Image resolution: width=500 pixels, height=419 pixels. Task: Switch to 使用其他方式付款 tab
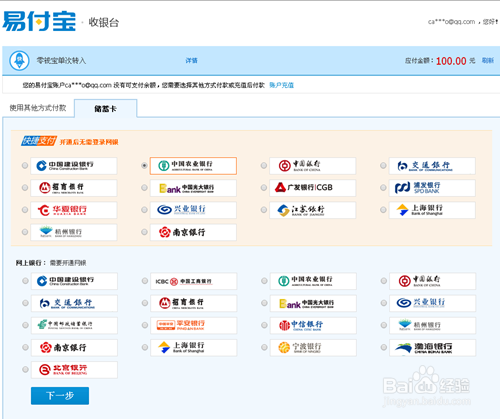(38, 108)
